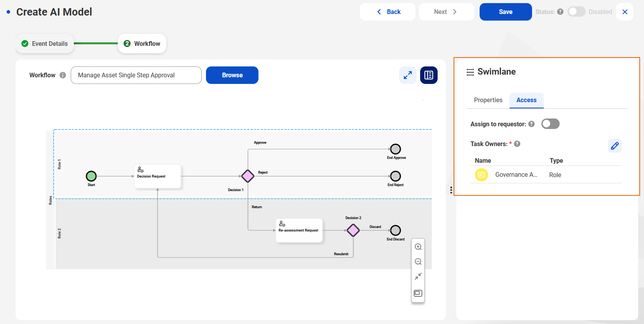
Task: Click the Back button
Action: click(387, 12)
